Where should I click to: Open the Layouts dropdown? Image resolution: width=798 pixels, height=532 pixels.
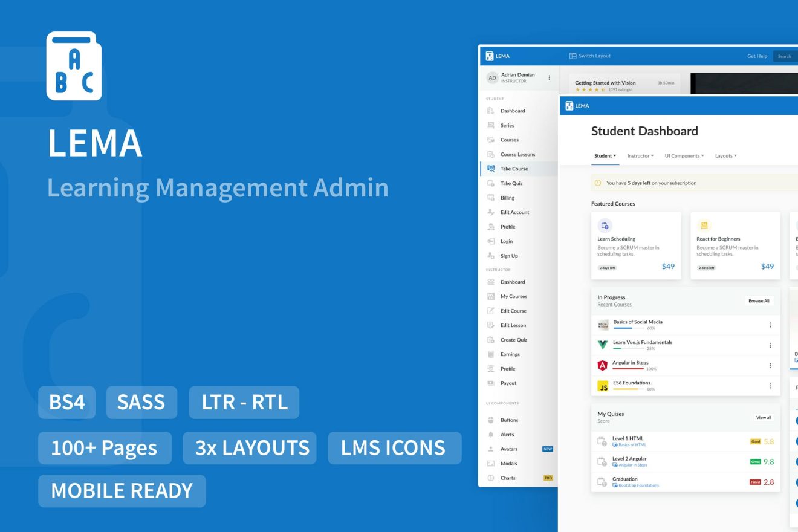click(725, 155)
